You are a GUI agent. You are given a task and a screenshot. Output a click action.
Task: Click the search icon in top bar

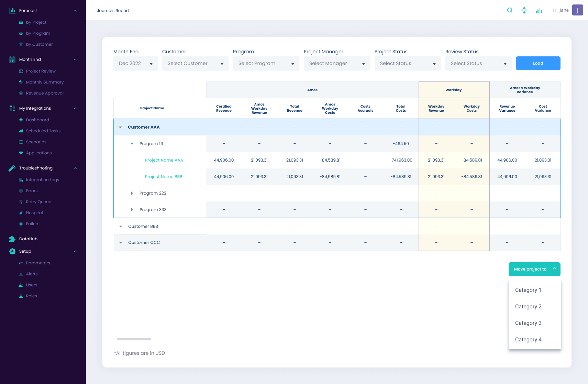(510, 10)
